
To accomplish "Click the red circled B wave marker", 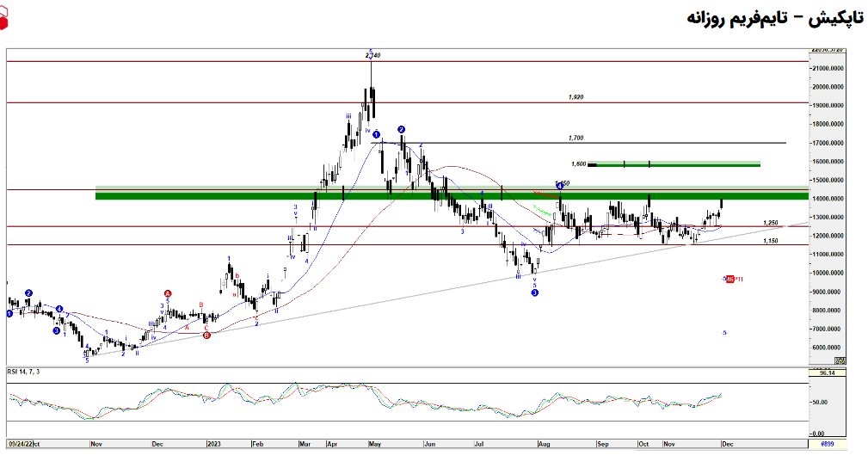I will tap(206, 335).
